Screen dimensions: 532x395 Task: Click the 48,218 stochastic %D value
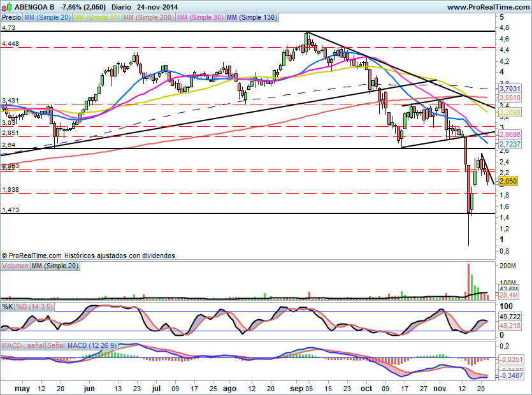[x=510, y=326]
